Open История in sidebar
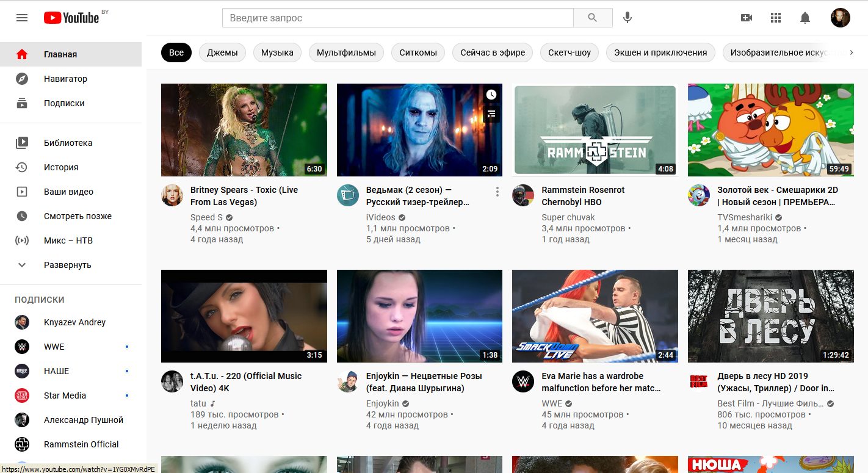Viewport: 868px width, 473px height. pyautogui.click(x=71, y=167)
